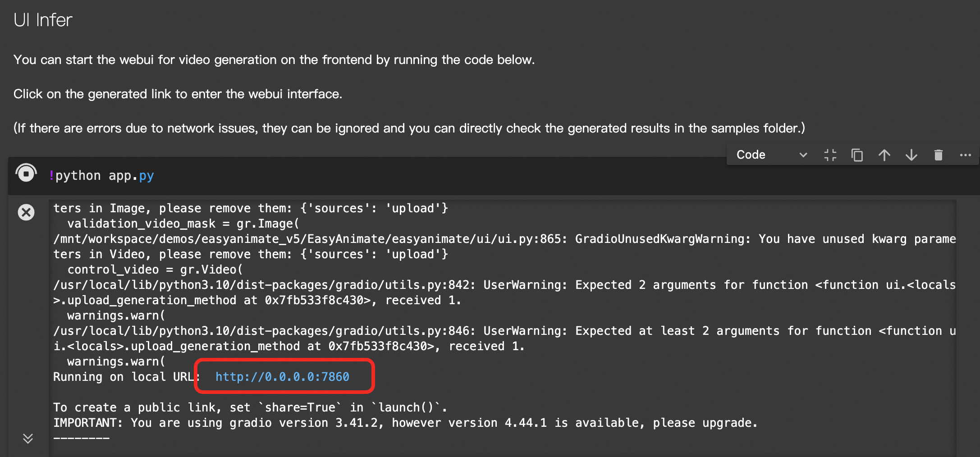
Task: Open more cell options ellipsis
Action: pyautogui.click(x=965, y=155)
